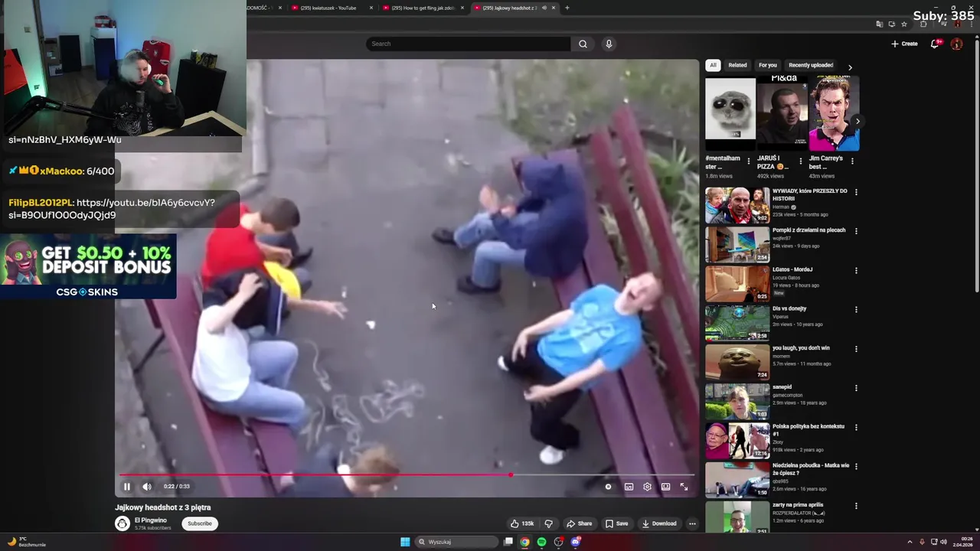Open options for LGatos - MordeJ video
This screenshot has width=980, height=551.
tap(856, 270)
